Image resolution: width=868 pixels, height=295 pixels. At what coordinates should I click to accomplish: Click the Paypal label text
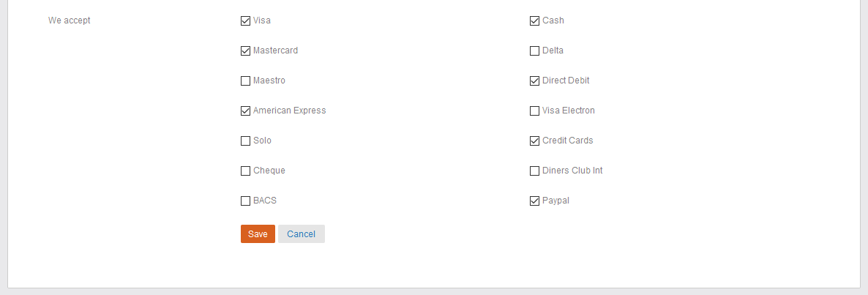tap(555, 201)
